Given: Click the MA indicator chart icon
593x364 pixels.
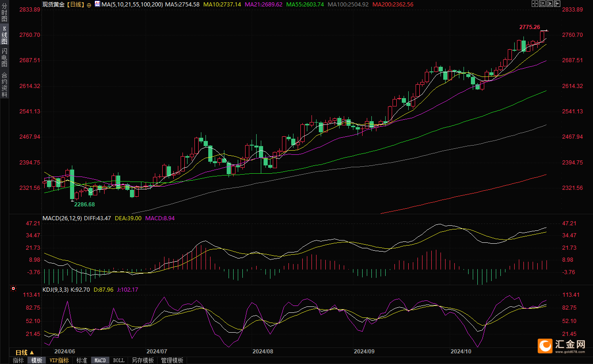Looking at the screenshot, I should (97, 4).
